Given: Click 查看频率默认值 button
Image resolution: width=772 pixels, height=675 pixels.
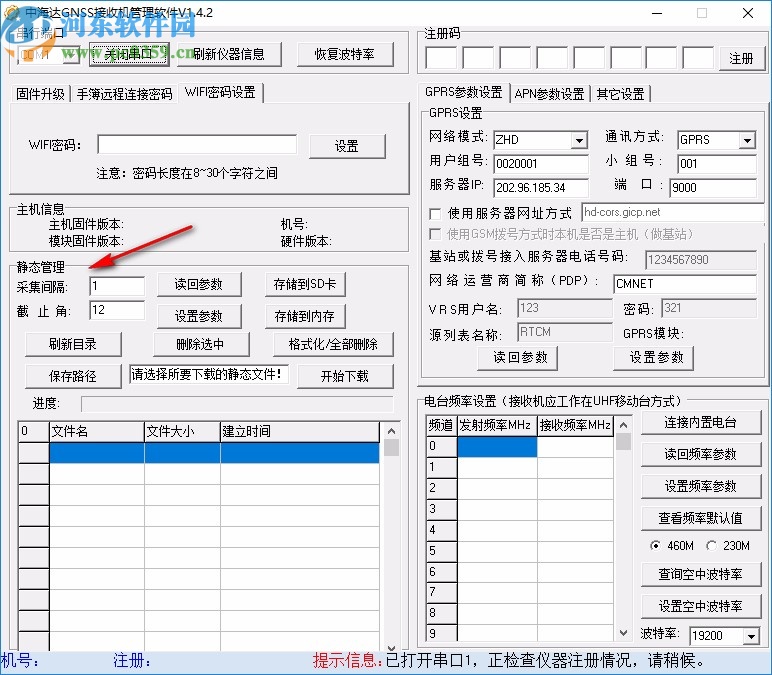Looking at the screenshot, I should click(701, 518).
